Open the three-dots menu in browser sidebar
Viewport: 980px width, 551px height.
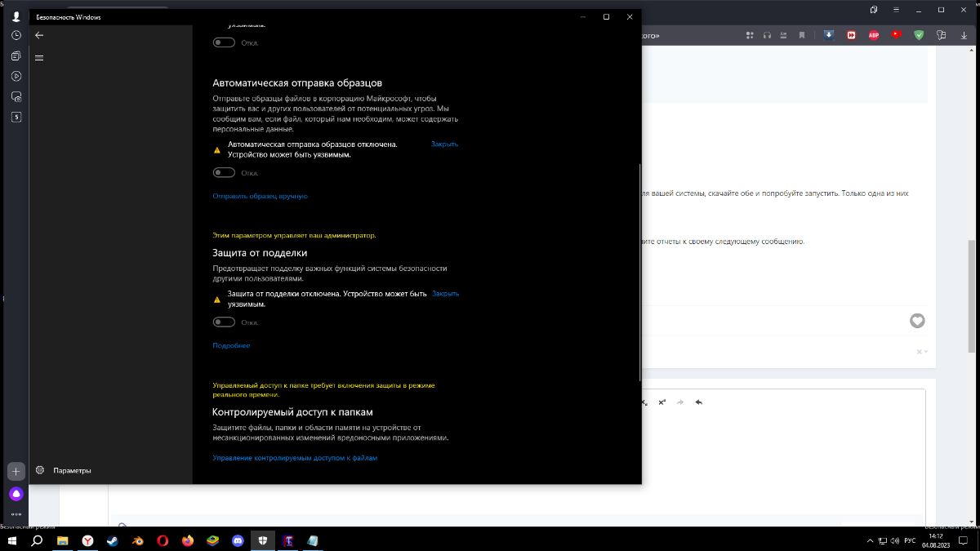[x=16, y=514]
